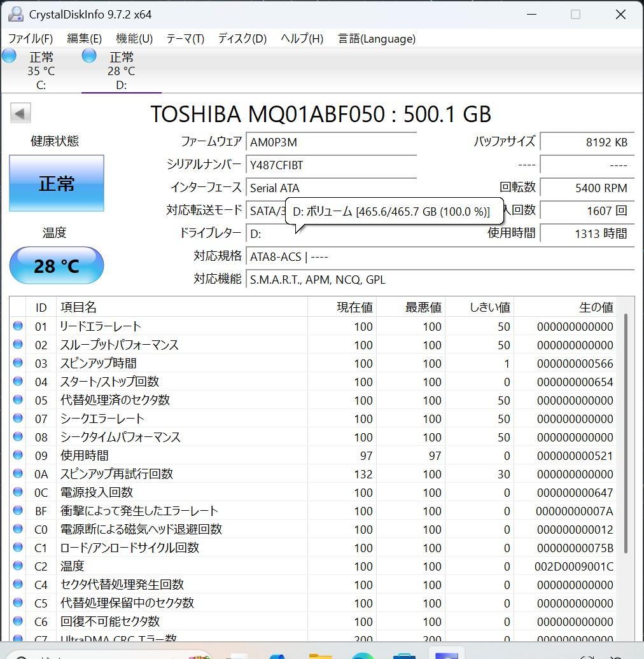
Task: Click the SMART list vertical scrollbar thumb
Action: [x=626, y=433]
